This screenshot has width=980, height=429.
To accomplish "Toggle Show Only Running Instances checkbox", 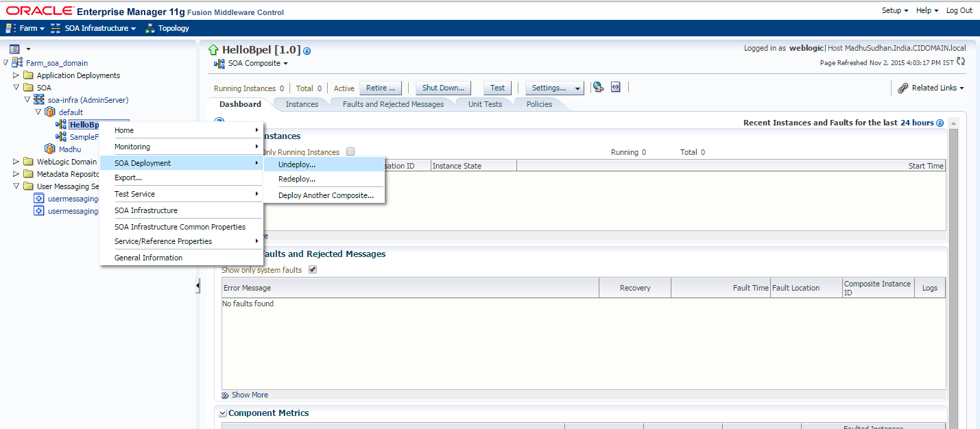I will (350, 152).
